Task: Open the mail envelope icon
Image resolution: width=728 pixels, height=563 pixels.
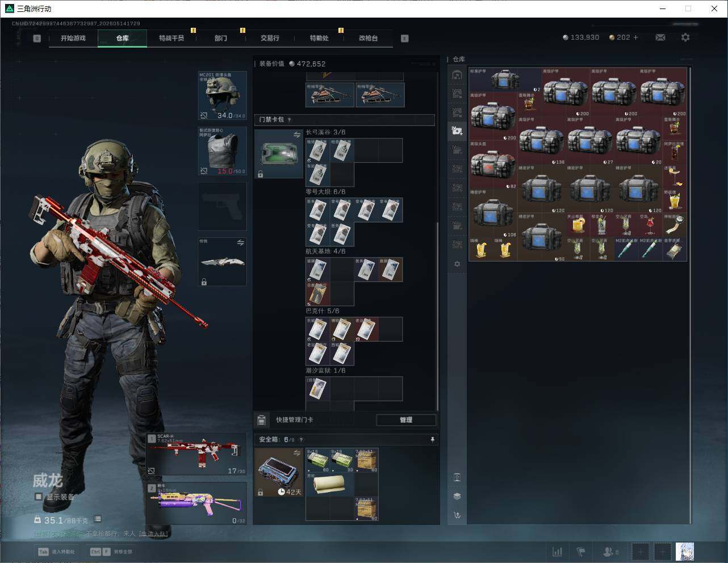Action: pos(660,37)
